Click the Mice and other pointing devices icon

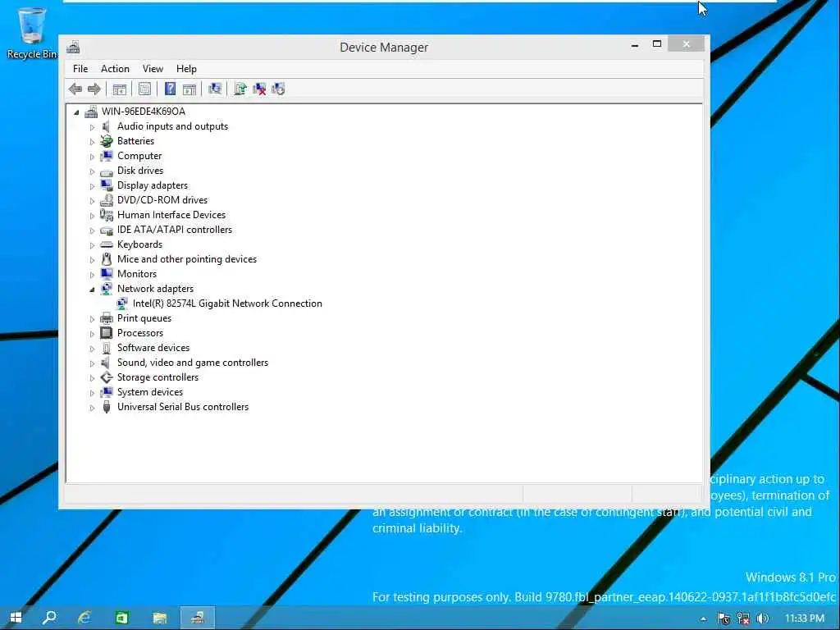click(x=107, y=259)
